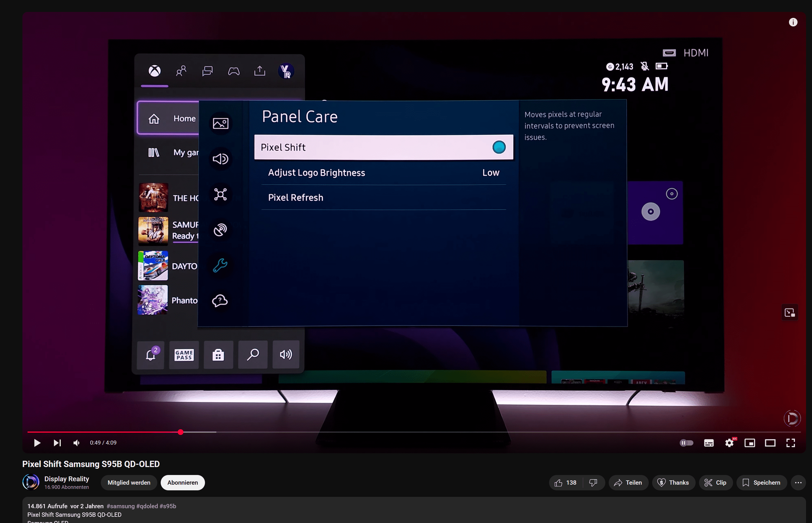Select THE HOUSE game thumbnail

click(x=153, y=197)
